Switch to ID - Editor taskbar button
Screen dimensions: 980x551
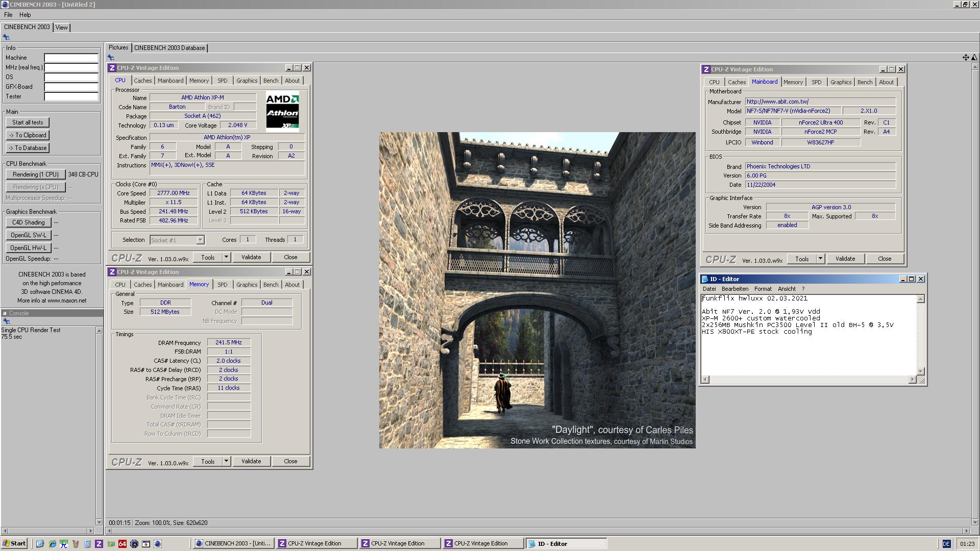tap(566, 544)
